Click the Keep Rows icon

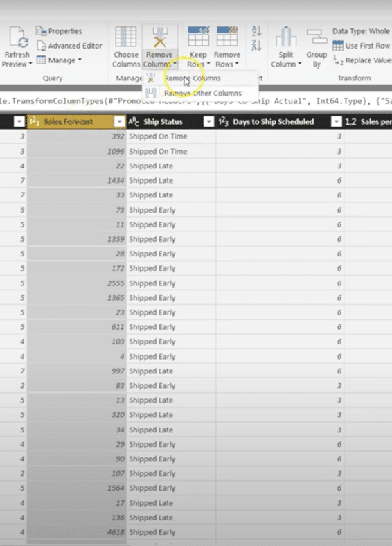(199, 36)
